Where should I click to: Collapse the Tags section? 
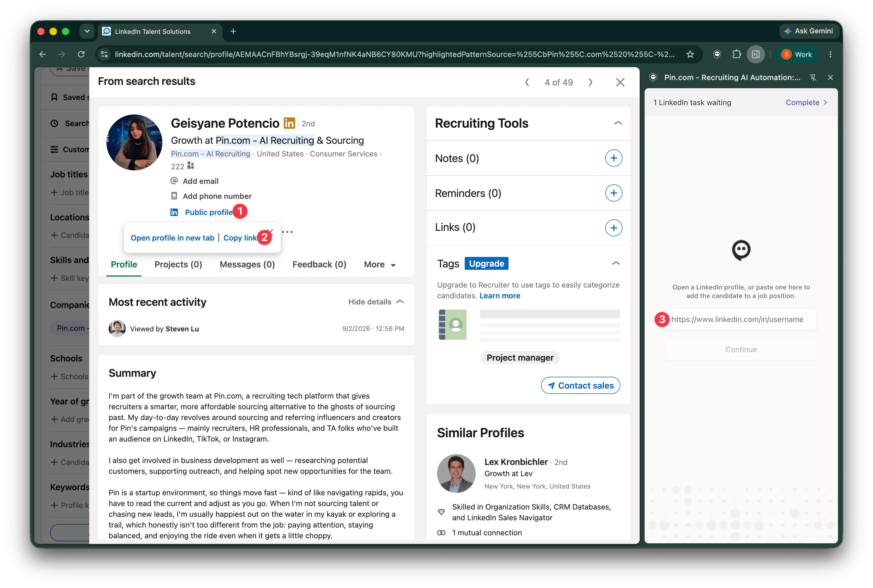coord(616,264)
